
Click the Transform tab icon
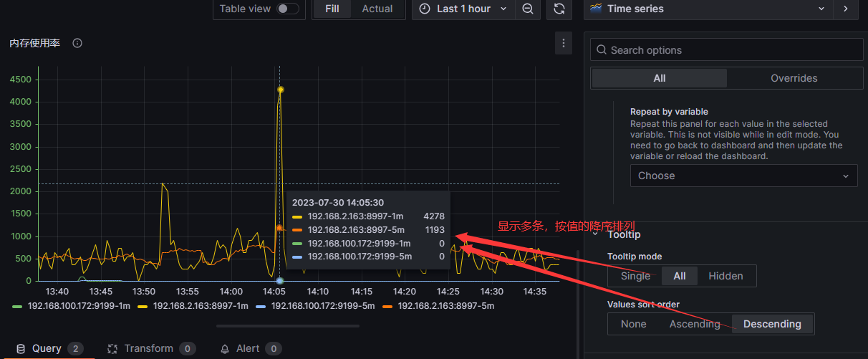click(112, 348)
